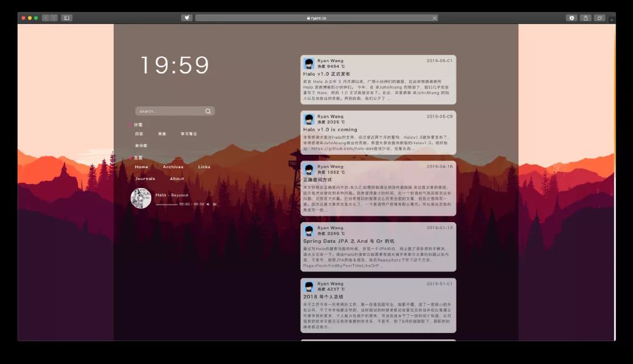The width and height of the screenshot is (633, 364).
Task: Stop loading with address bar X
Action: 434,18
